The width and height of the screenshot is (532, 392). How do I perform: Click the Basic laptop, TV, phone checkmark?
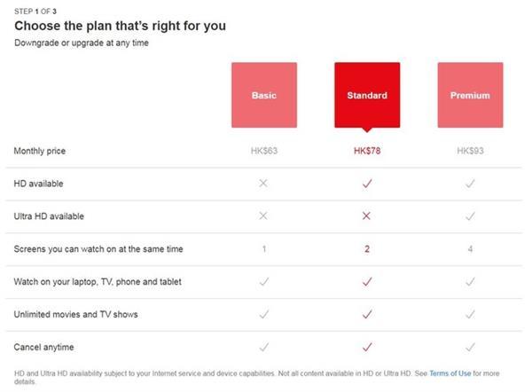click(263, 281)
